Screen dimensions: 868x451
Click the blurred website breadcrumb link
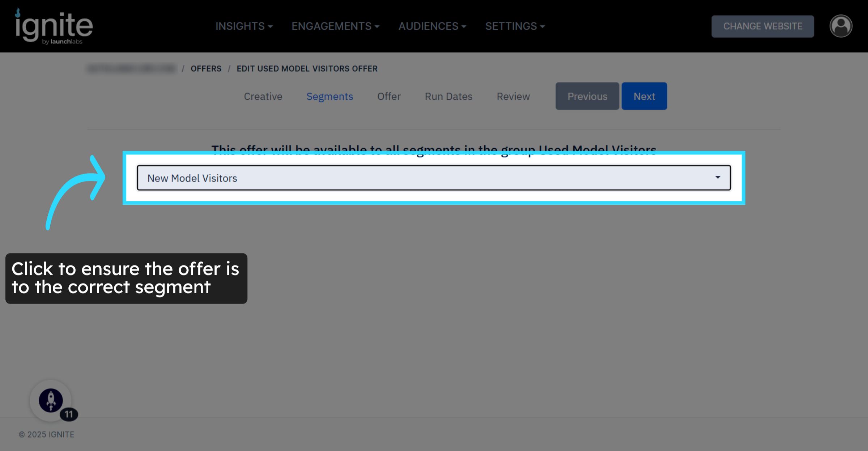point(132,69)
